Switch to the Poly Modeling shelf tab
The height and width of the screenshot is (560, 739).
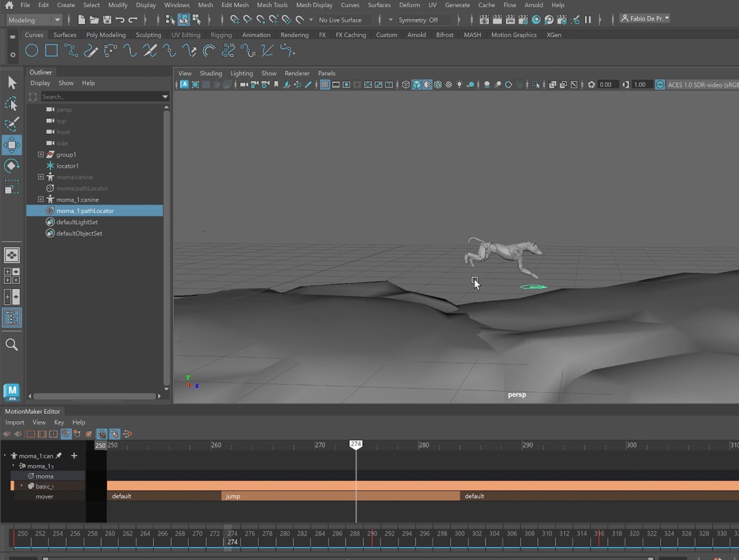coord(106,35)
